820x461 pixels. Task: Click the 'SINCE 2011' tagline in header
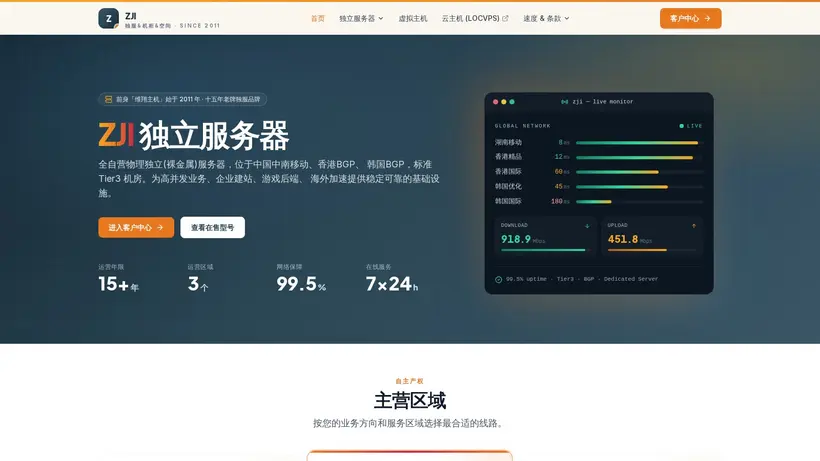[x=200, y=26]
